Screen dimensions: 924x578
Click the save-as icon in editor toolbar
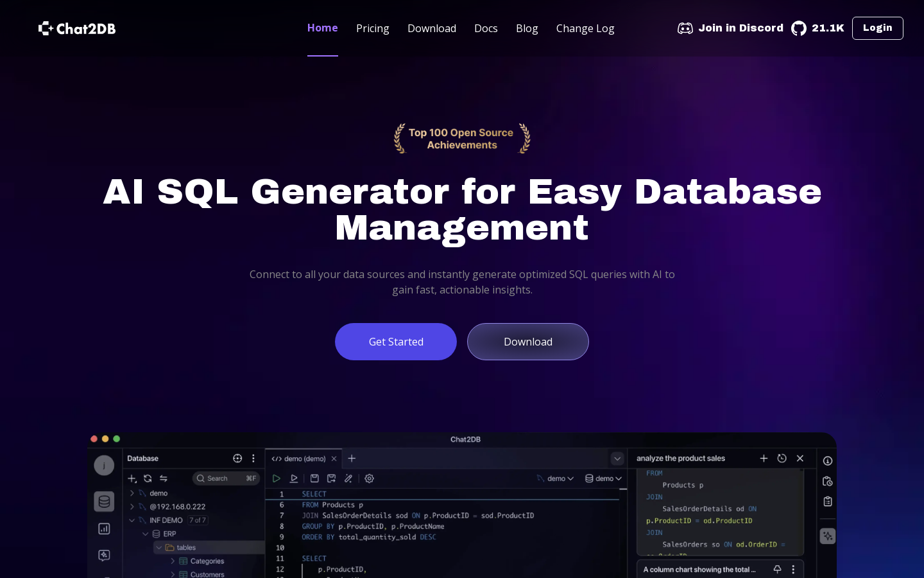click(331, 478)
